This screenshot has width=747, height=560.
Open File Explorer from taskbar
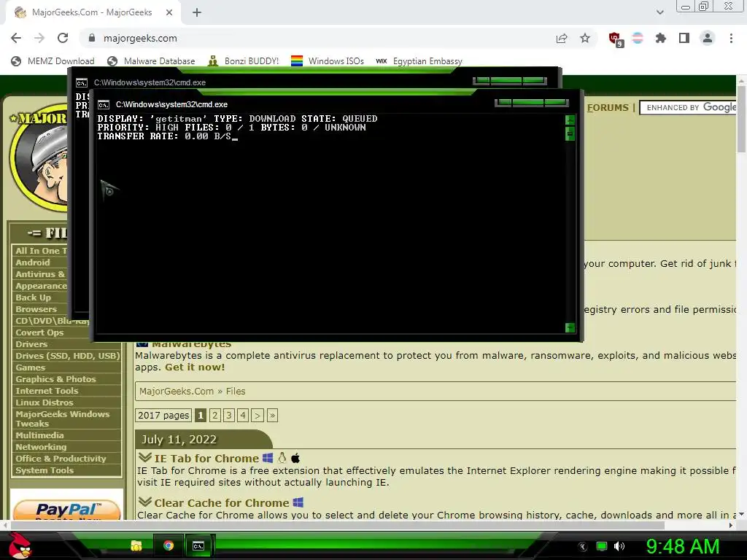136,545
